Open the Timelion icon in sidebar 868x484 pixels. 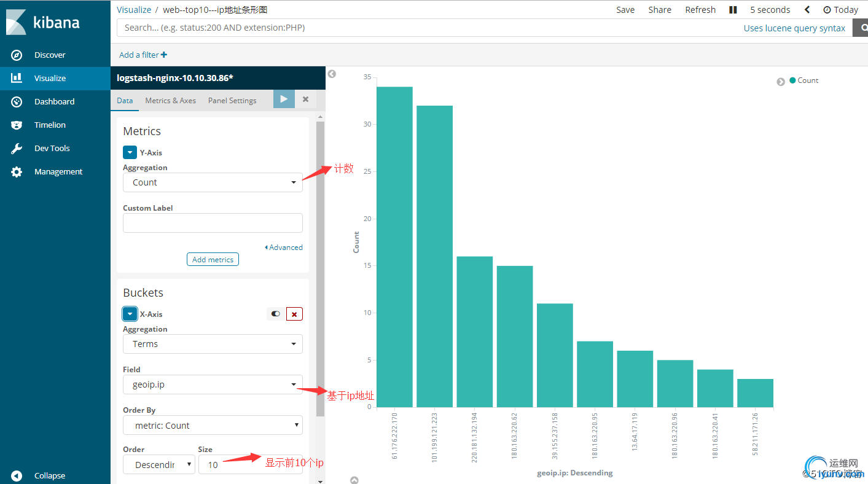click(17, 125)
